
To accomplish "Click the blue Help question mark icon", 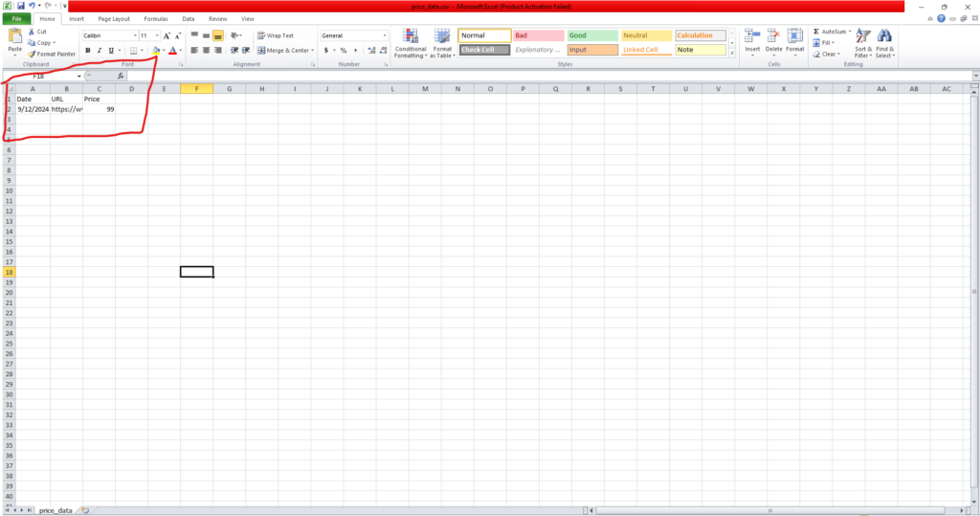I will pyautogui.click(x=941, y=19).
